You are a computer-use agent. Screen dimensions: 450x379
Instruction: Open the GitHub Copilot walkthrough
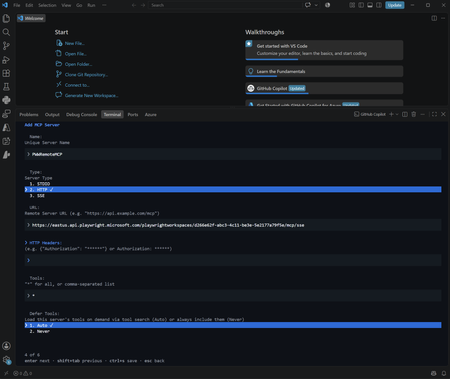[x=324, y=88]
